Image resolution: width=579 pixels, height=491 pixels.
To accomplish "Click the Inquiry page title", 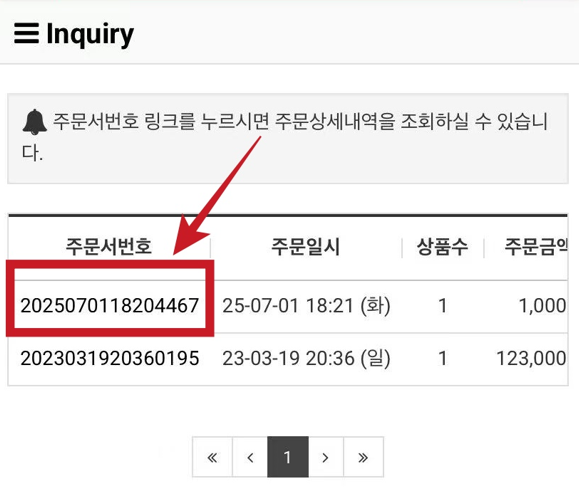I will (x=90, y=34).
